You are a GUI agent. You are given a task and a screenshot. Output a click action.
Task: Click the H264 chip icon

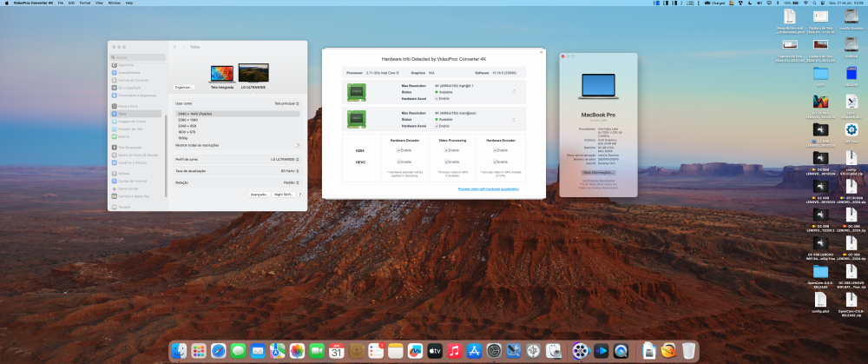pyautogui.click(x=356, y=92)
